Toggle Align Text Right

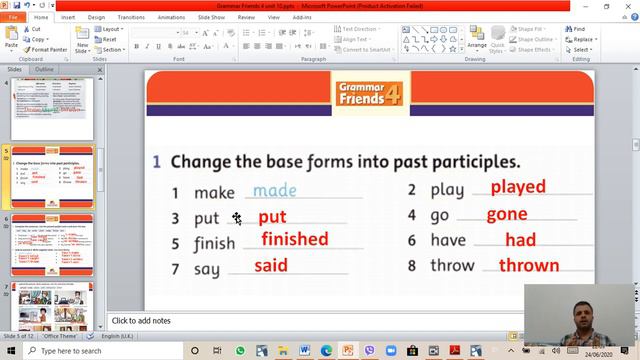pos(268,47)
